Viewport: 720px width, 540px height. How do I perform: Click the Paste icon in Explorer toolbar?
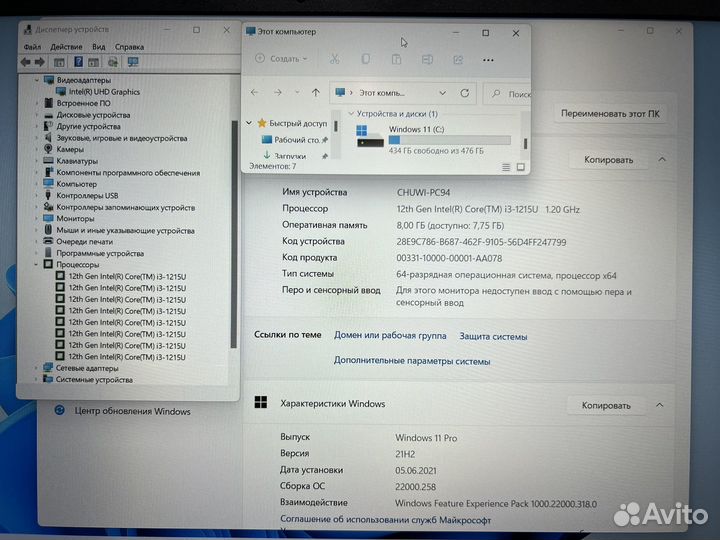(x=396, y=59)
